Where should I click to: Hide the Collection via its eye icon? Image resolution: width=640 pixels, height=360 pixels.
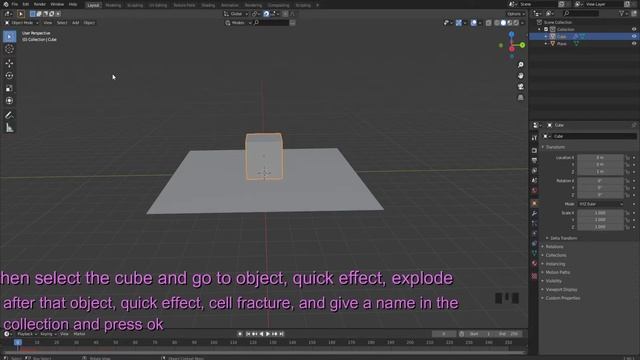coord(634,29)
